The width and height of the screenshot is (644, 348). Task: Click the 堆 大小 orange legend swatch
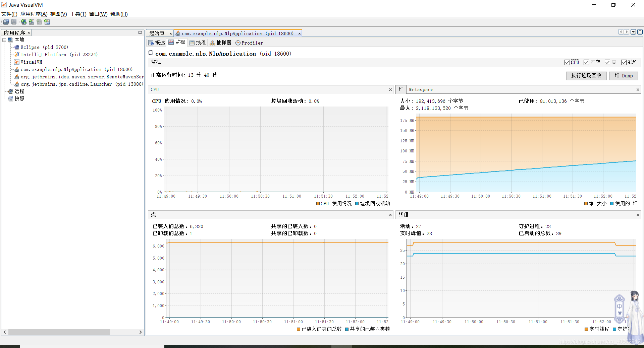point(586,204)
